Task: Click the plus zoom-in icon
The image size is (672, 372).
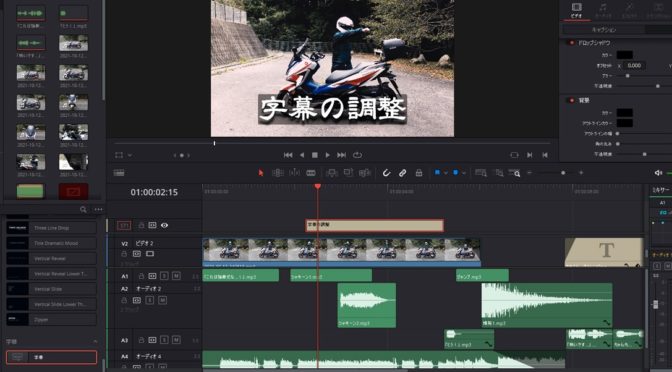Action: pyautogui.click(x=581, y=173)
